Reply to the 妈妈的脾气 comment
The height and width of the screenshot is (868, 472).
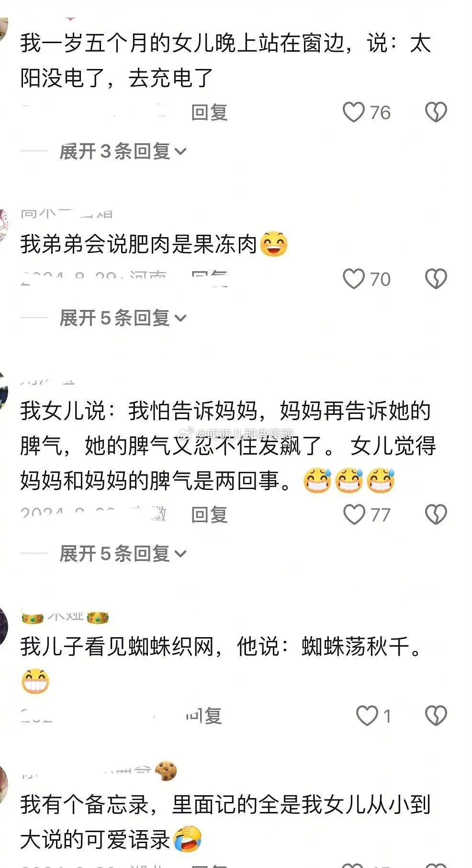point(209,515)
